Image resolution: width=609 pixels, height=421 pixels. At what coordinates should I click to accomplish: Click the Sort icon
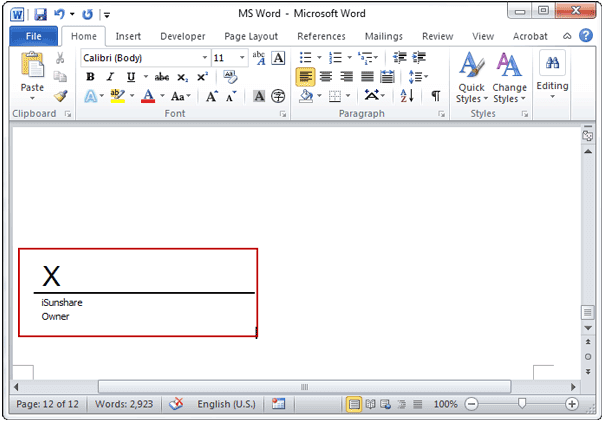(x=407, y=96)
